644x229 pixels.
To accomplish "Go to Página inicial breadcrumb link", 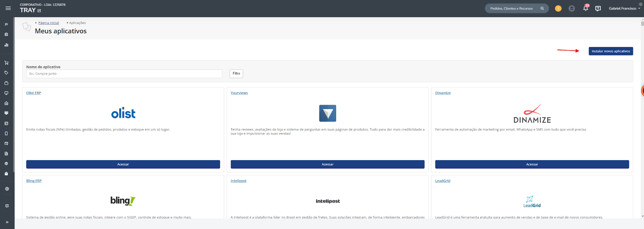I will tap(49, 23).
